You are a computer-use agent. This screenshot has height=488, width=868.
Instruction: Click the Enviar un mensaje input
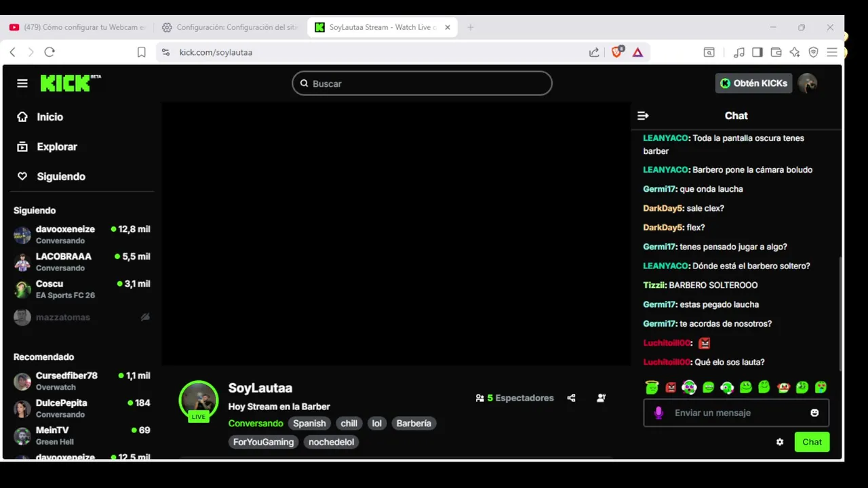736,413
